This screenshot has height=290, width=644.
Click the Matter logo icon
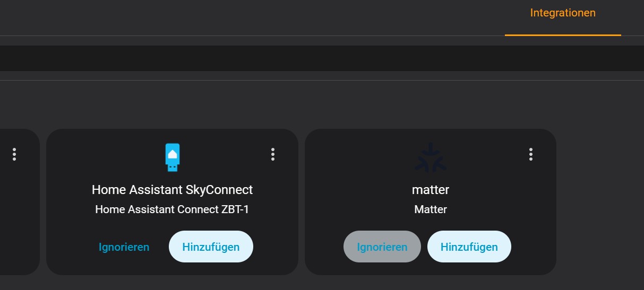[430, 157]
